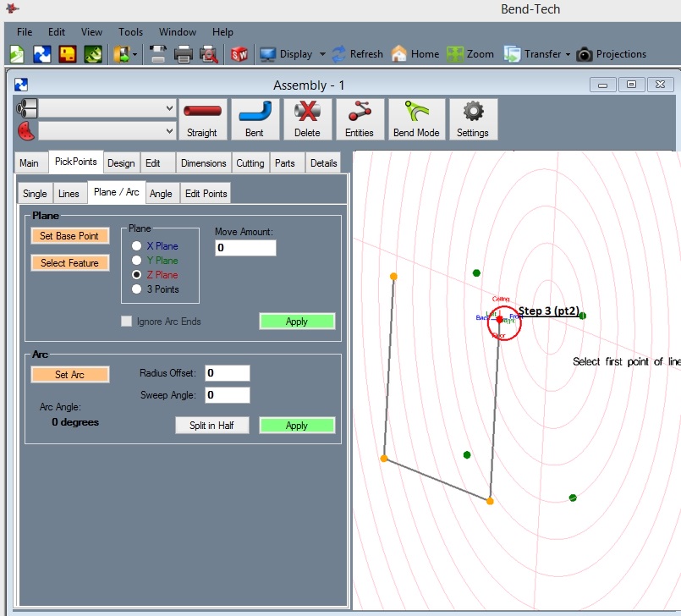
Task: Open the blue puzzle assembly icon in main toolbar
Action: pyautogui.click(x=42, y=54)
